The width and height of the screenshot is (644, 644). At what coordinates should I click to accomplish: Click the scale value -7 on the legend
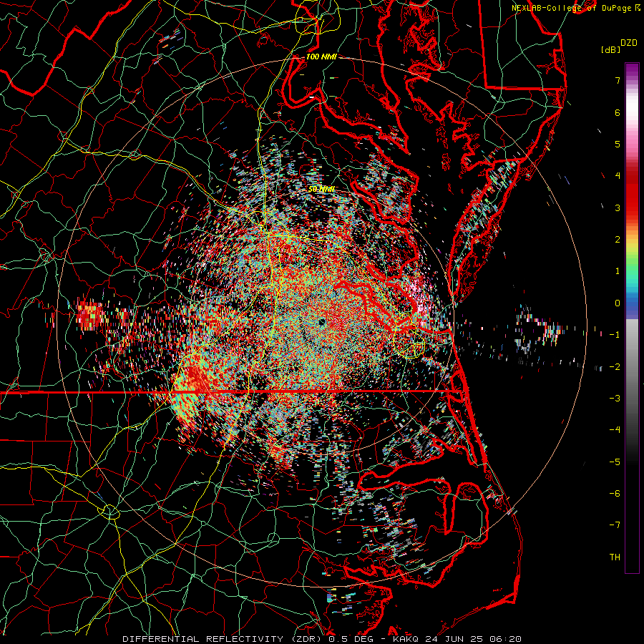(x=615, y=525)
